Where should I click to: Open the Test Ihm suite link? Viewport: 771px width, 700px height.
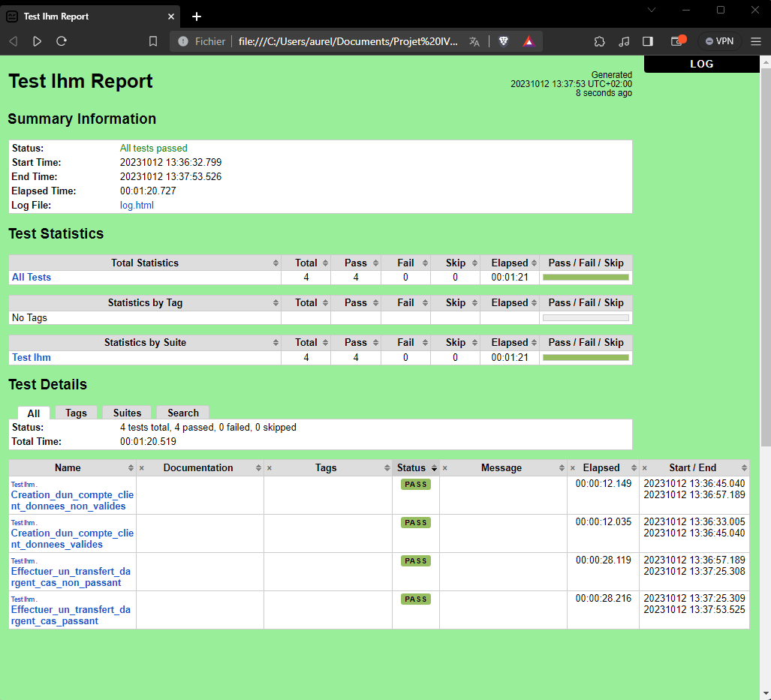pyautogui.click(x=32, y=357)
